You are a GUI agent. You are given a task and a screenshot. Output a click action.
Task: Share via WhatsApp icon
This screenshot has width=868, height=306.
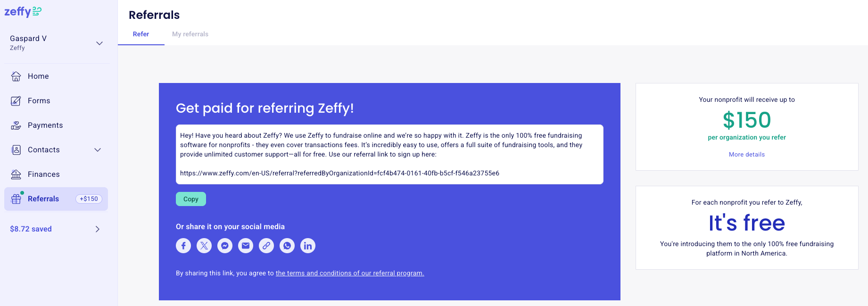pyautogui.click(x=287, y=246)
